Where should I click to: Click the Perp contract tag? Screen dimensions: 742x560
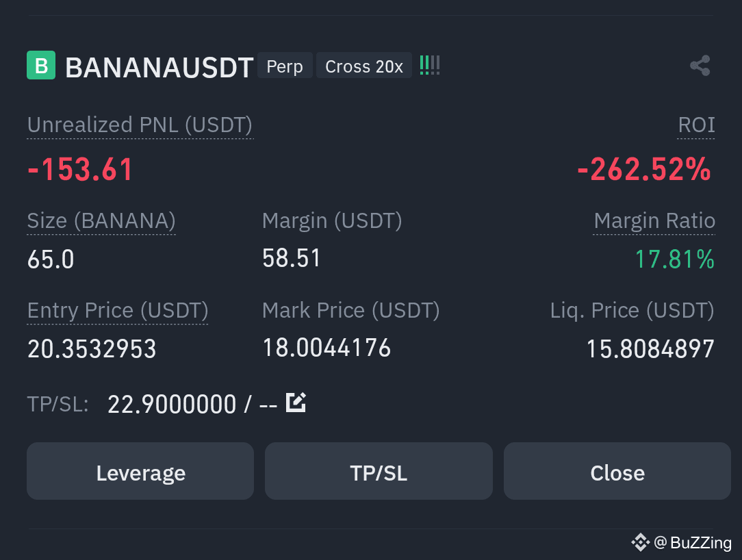point(285,65)
